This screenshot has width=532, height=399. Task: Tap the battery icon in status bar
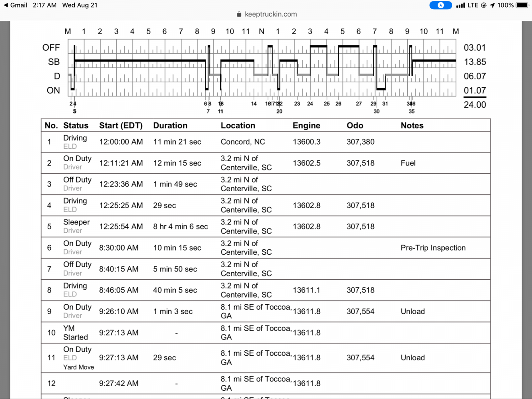(522, 5)
